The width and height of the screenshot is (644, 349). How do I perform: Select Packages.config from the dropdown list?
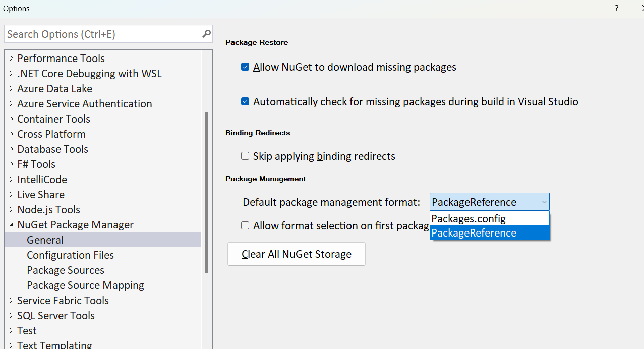(468, 218)
